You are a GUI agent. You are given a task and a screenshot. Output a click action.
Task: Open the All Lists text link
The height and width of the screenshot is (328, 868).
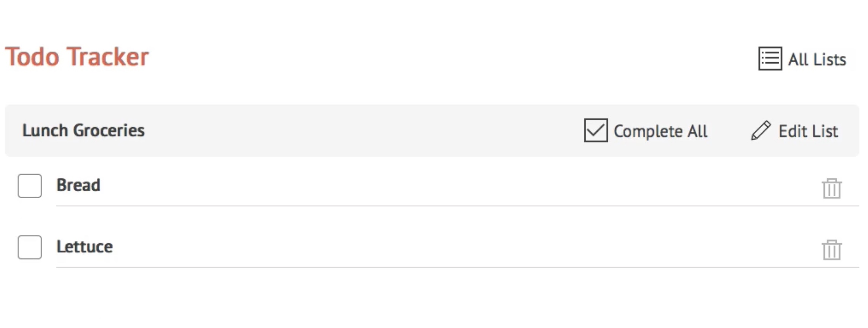pos(817,60)
